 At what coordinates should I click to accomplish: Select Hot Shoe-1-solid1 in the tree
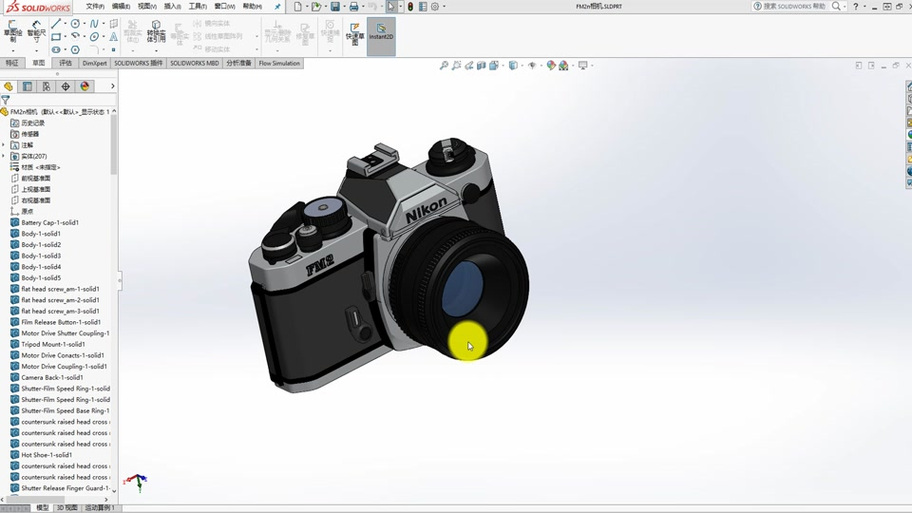click(47, 455)
